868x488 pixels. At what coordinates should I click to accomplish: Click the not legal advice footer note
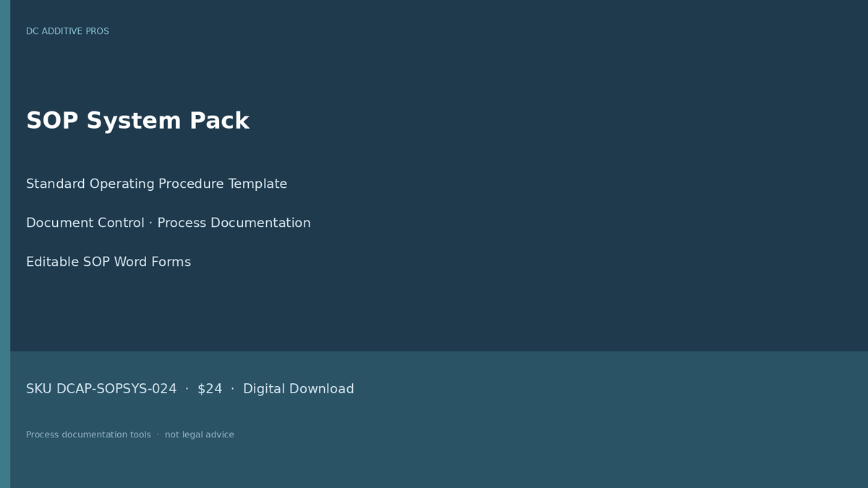130,435
